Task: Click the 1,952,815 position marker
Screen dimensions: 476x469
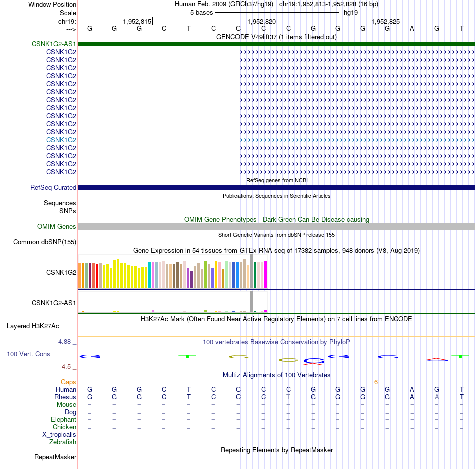Action: [x=137, y=21]
